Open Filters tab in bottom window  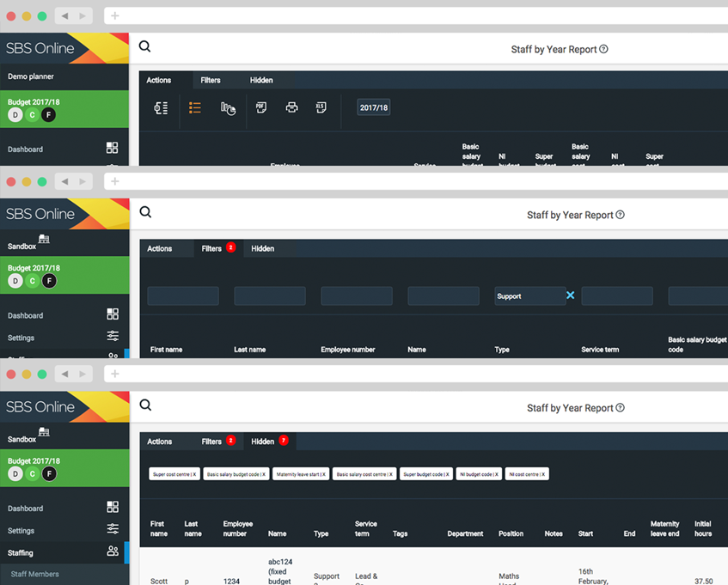pos(218,442)
